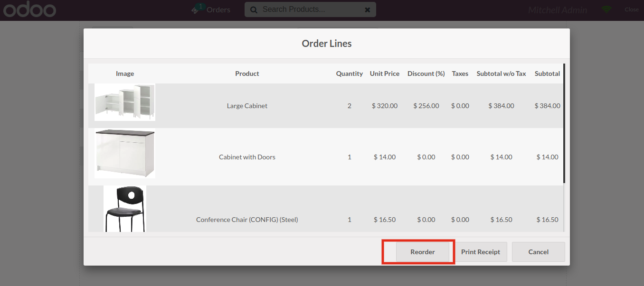Click the Discount (%) column header
This screenshot has width=644, height=286.
point(426,74)
